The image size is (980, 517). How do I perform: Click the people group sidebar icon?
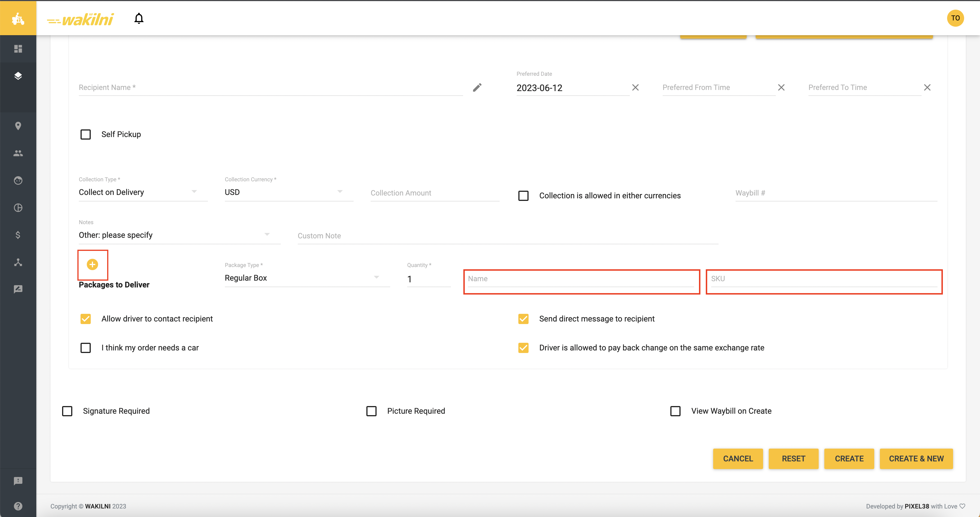(18, 153)
